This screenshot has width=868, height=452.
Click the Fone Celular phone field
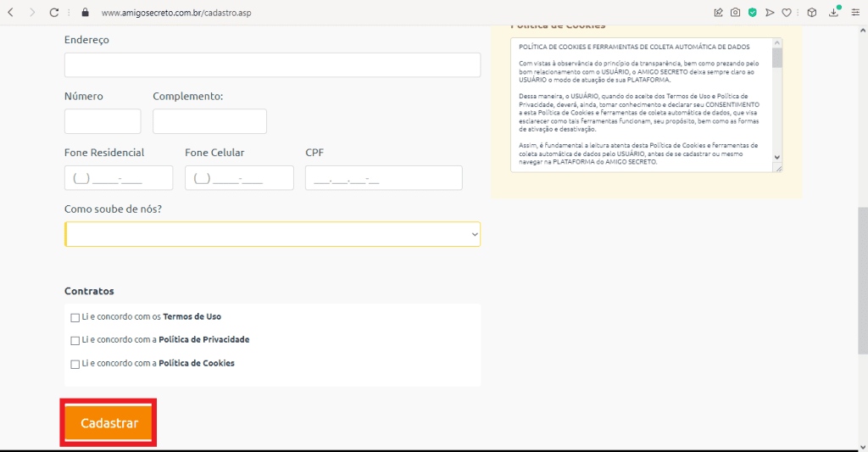239,178
